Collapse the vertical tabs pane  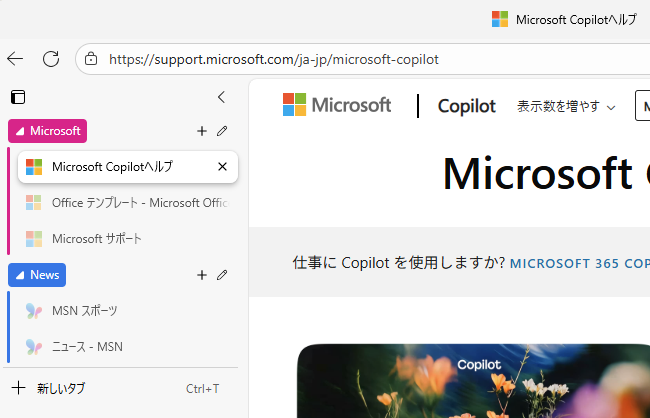(221, 97)
